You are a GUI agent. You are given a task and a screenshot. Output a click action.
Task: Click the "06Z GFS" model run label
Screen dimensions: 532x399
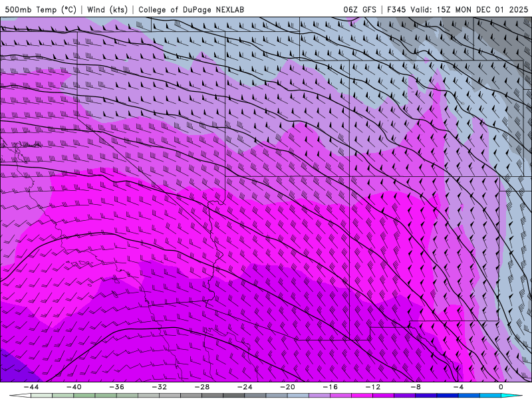(x=360, y=9)
